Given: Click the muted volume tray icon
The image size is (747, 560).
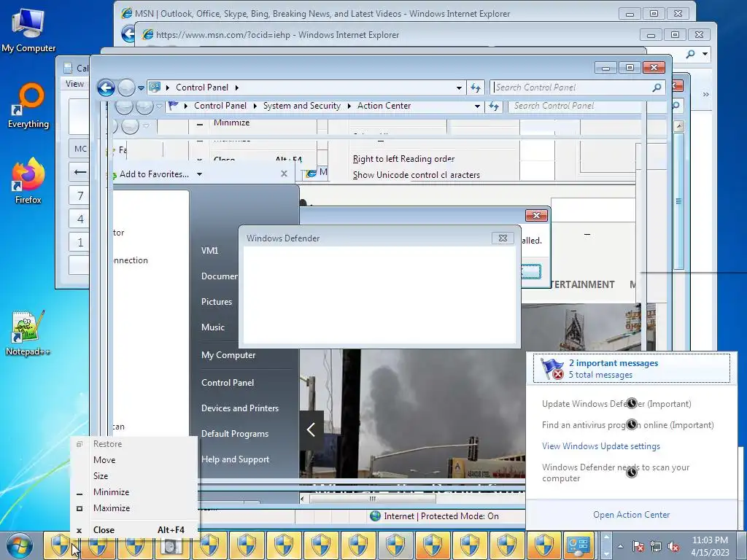Looking at the screenshot, I should tap(673, 547).
